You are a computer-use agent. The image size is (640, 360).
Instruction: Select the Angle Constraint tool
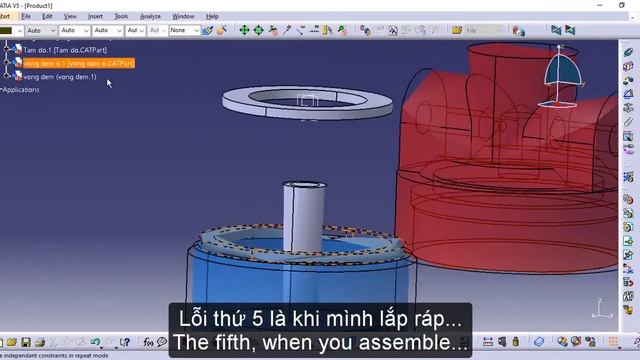tap(628, 94)
